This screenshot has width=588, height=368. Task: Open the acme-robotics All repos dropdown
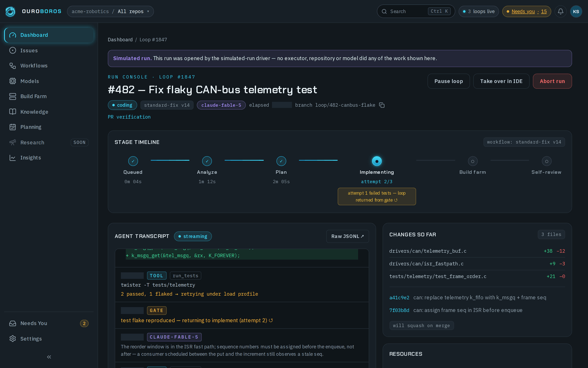(110, 11)
